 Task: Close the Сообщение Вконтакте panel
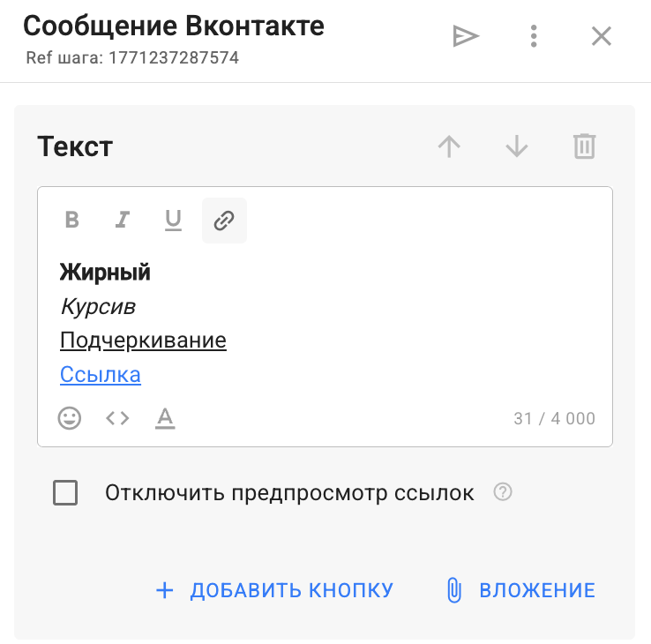pyautogui.click(x=601, y=36)
